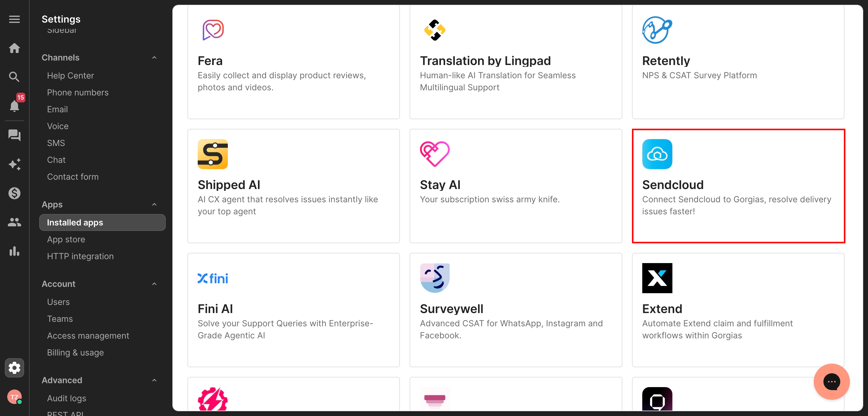Viewport: 868px width, 416px height.
Task: Open the dollar sign revenue icon
Action: click(x=14, y=193)
